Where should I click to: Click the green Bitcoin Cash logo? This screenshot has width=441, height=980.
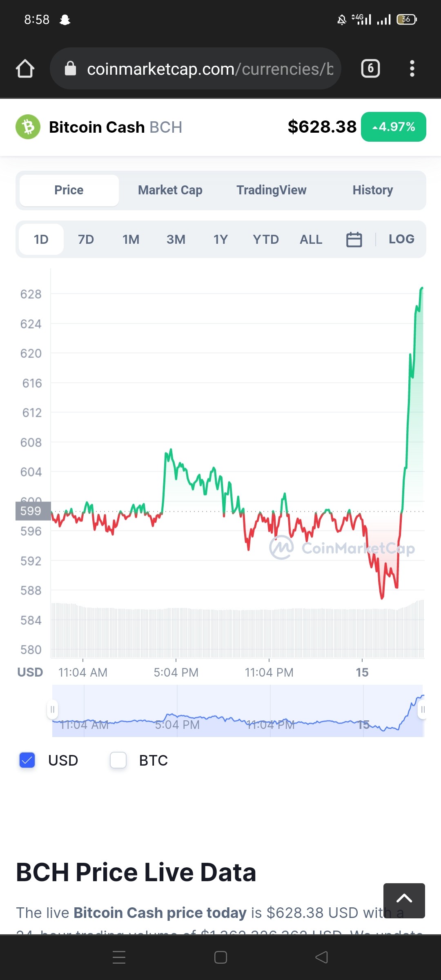(x=28, y=127)
